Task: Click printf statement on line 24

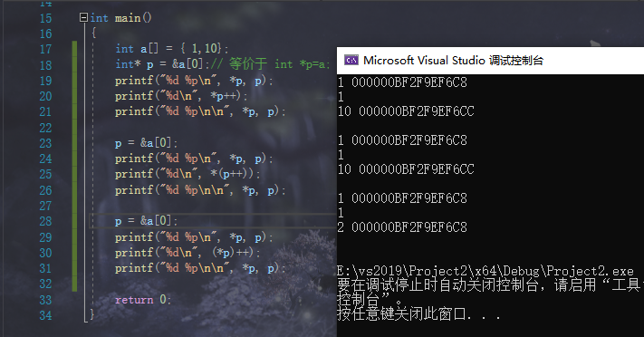Action: pyautogui.click(x=194, y=159)
